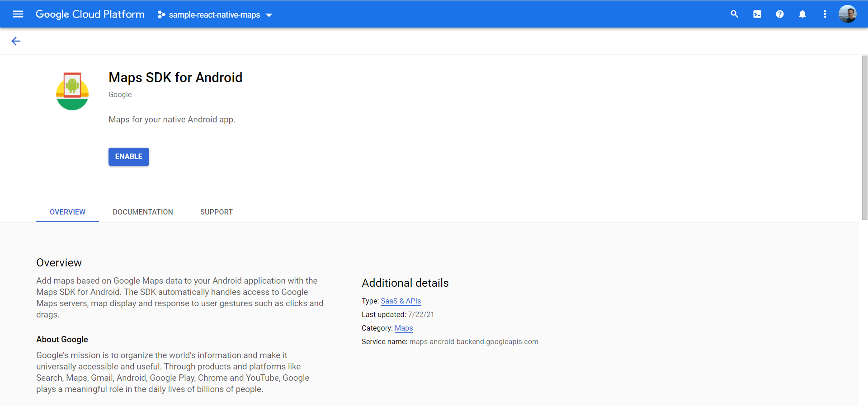The height and width of the screenshot is (406, 868).
Task: Open the sample-react-native-maps project selector
Action: click(x=215, y=15)
